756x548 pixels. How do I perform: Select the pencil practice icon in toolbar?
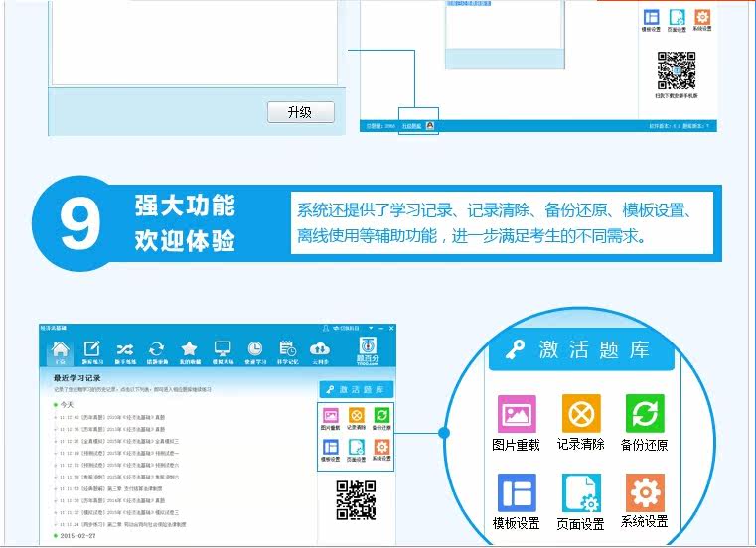[91, 350]
